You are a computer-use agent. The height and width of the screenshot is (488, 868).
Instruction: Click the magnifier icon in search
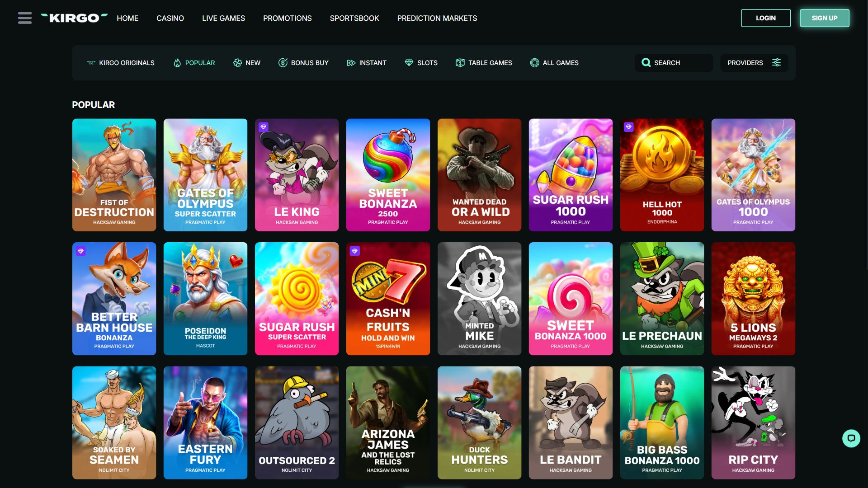point(646,63)
